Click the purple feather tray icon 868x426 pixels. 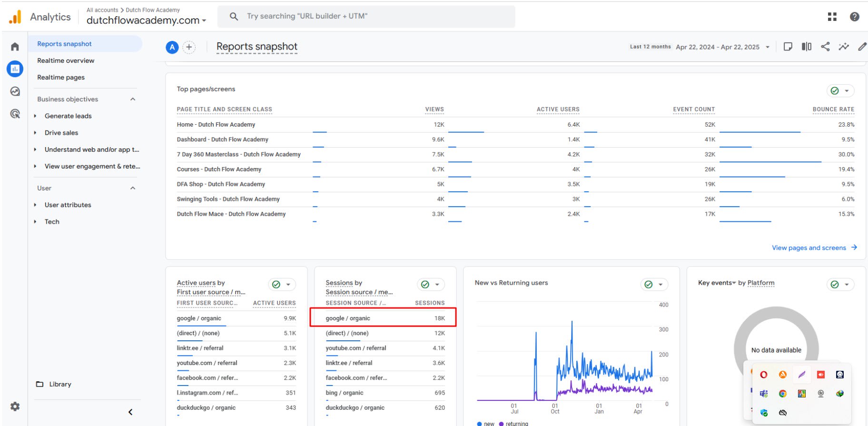point(802,375)
